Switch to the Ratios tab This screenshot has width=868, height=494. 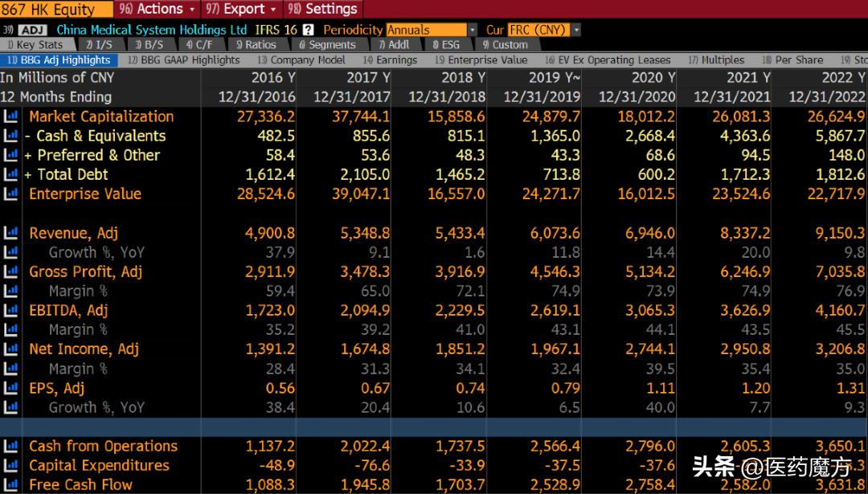pos(255,45)
